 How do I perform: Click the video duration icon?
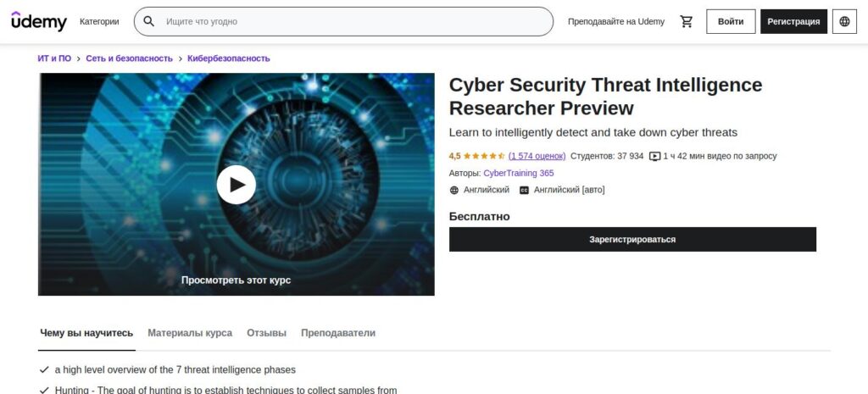(654, 156)
